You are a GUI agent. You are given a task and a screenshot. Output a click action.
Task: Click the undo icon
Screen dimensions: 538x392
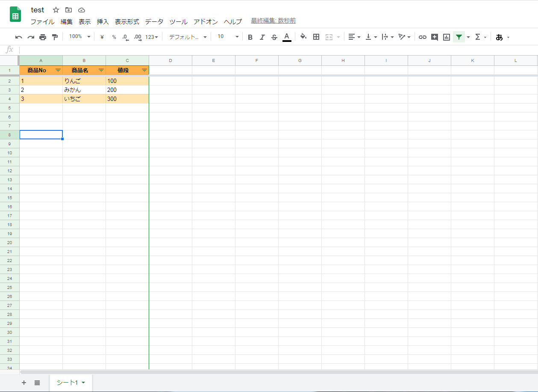(x=18, y=37)
